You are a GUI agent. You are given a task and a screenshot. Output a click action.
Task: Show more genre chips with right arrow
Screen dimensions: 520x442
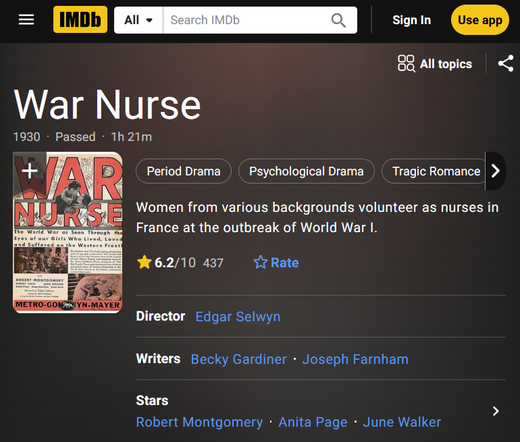496,171
